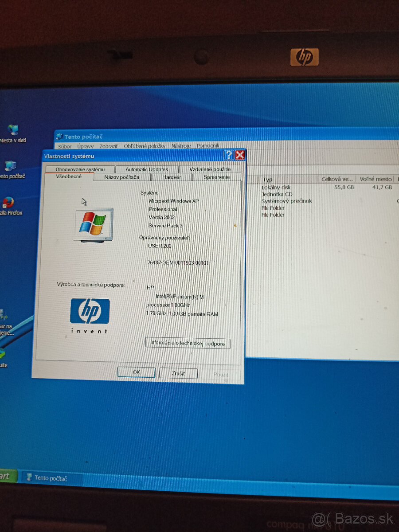The image size is (399, 532).
Task: Click the product ID 76487-OEM text
Action: point(178,263)
